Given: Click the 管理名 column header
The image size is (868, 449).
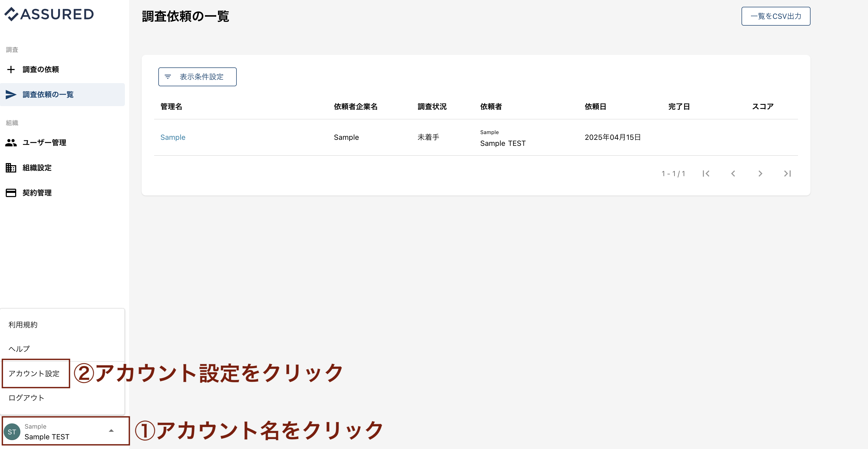Looking at the screenshot, I should [x=171, y=107].
